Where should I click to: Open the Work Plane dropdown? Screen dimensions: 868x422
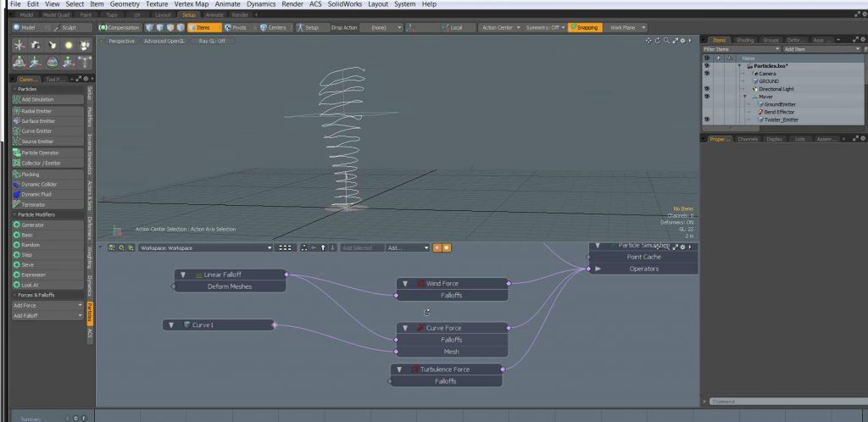click(x=626, y=27)
